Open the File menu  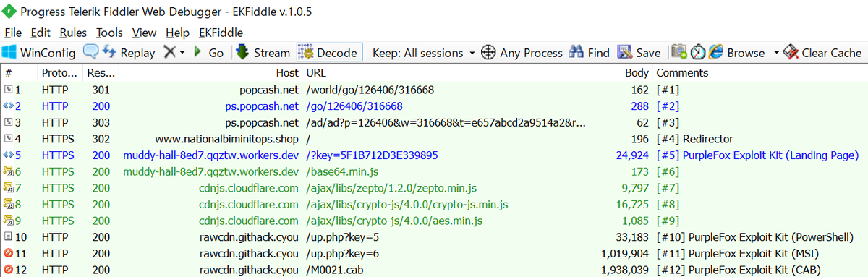click(13, 33)
